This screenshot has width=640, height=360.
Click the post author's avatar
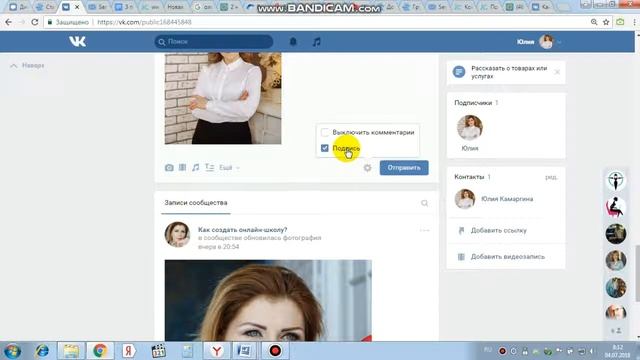pos(177,234)
